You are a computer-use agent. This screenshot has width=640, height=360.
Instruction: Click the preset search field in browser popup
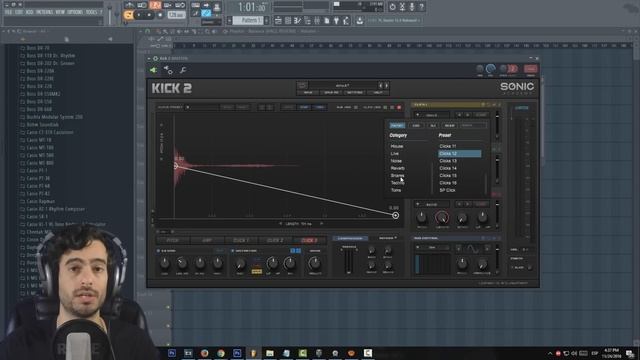coord(473,126)
